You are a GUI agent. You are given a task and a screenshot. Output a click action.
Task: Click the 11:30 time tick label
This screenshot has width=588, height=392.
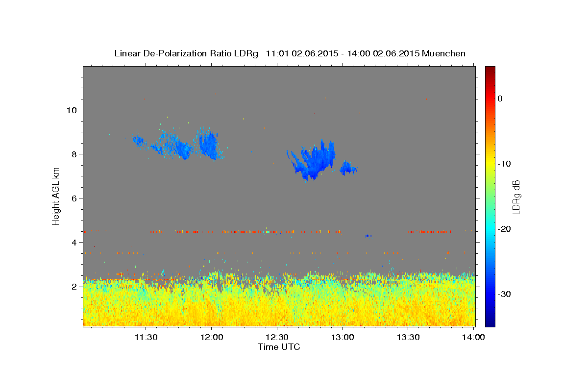pos(146,337)
